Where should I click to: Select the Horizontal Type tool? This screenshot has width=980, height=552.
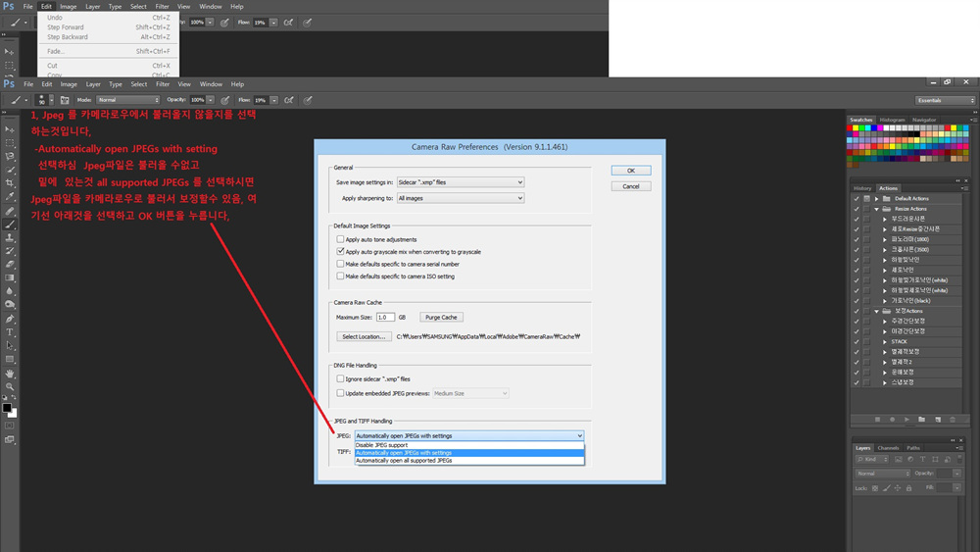point(10,332)
